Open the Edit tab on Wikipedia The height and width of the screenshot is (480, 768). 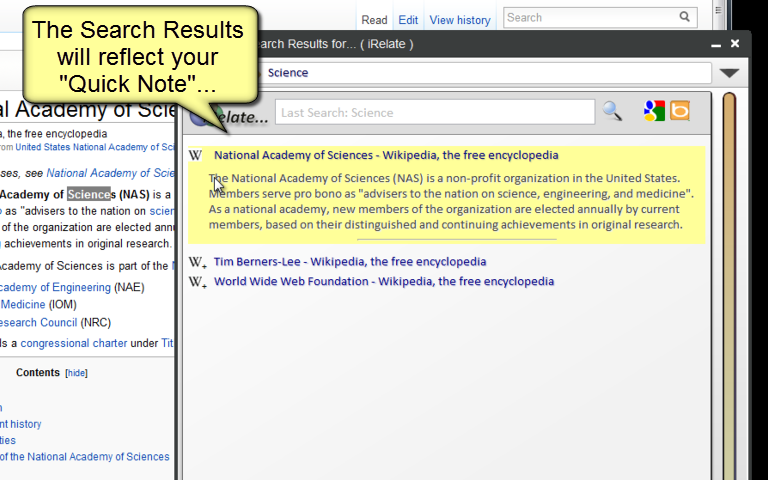(408, 20)
